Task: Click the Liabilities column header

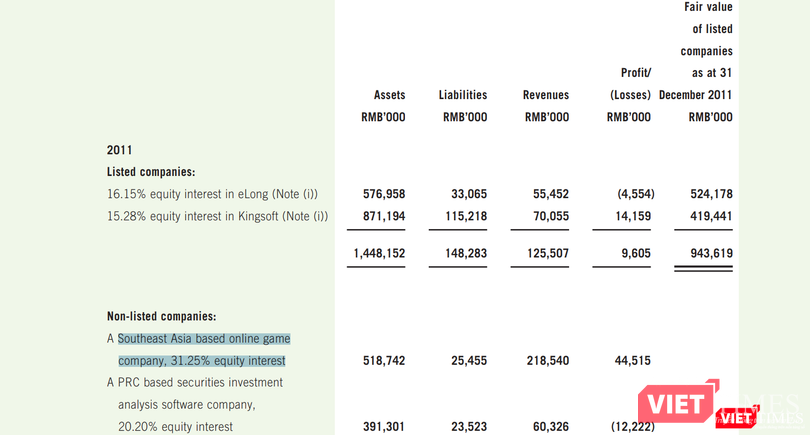Action: pyautogui.click(x=463, y=95)
